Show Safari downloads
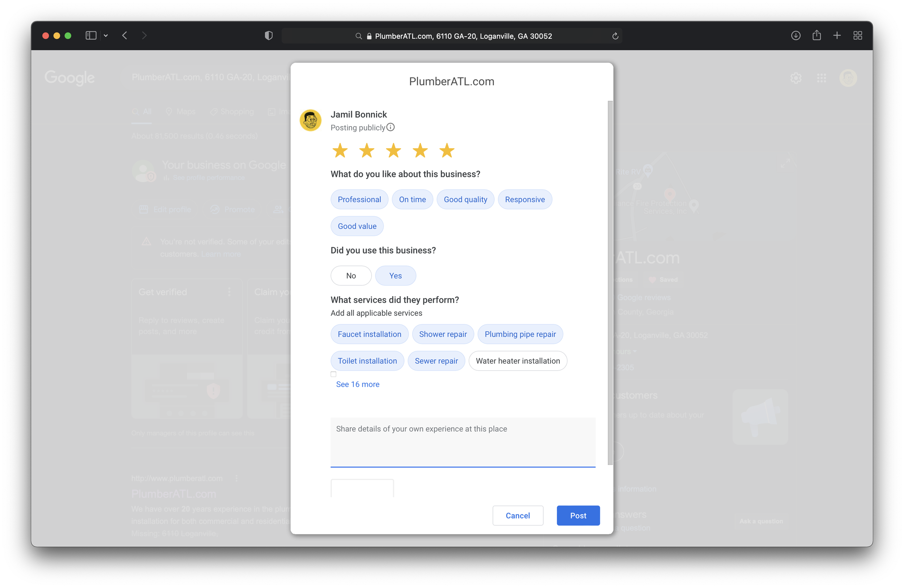 [x=796, y=36]
